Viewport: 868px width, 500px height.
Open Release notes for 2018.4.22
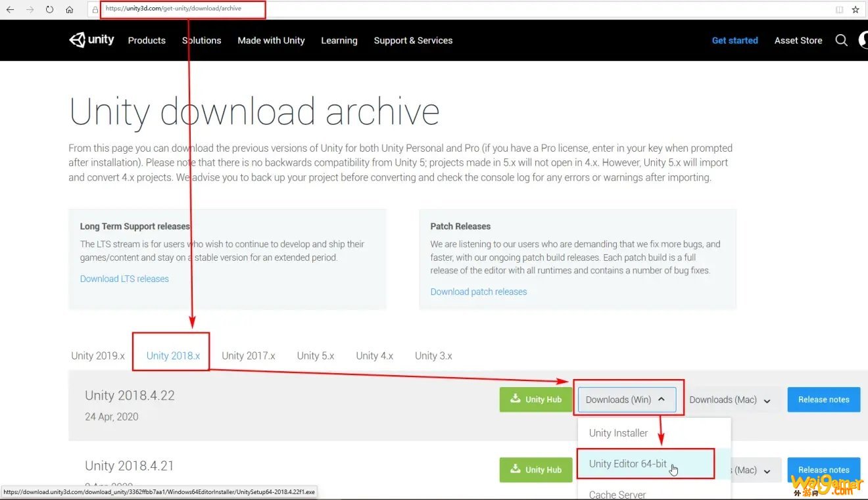point(824,399)
